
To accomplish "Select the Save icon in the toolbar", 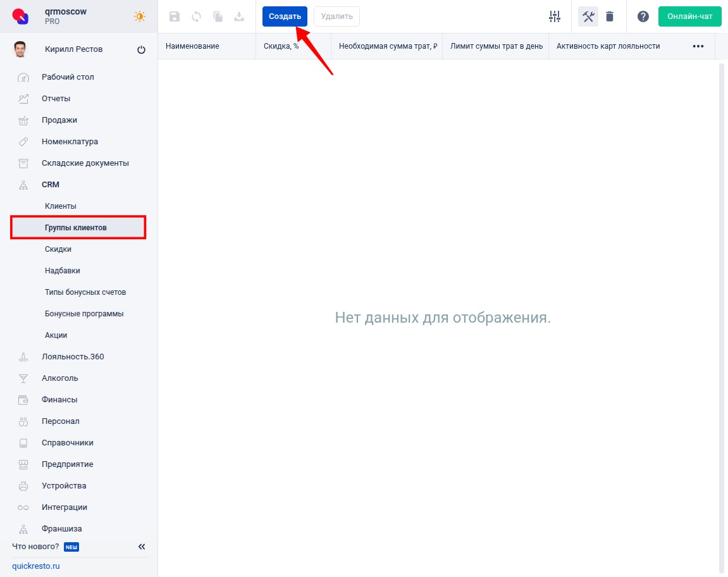I will 175,16.
